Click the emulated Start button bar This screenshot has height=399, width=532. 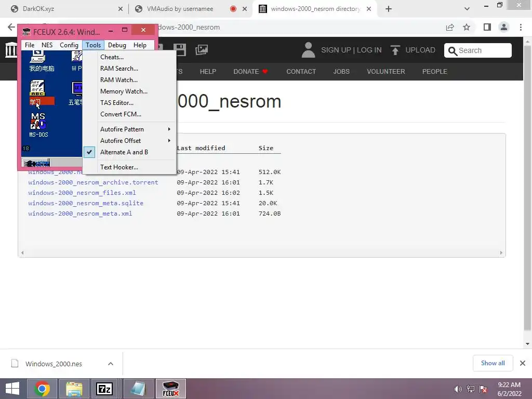(37, 163)
